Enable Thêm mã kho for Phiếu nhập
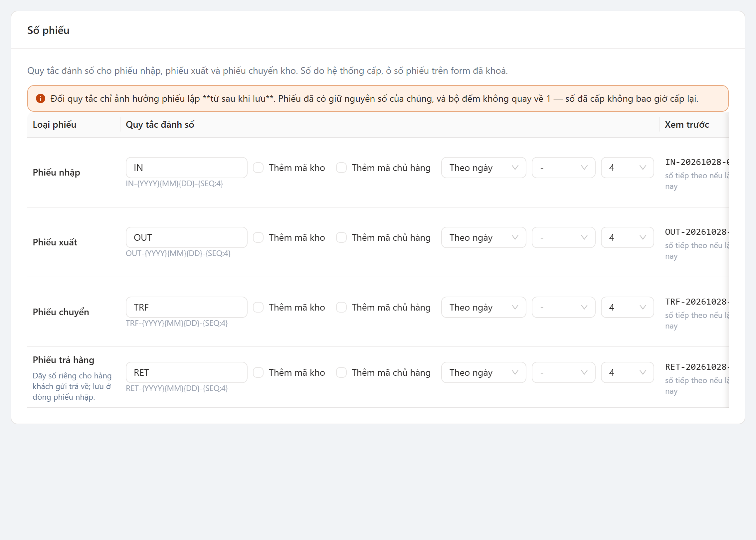Image resolution: width=756 pixels, height=540 pixels. (x=258, y=168)
